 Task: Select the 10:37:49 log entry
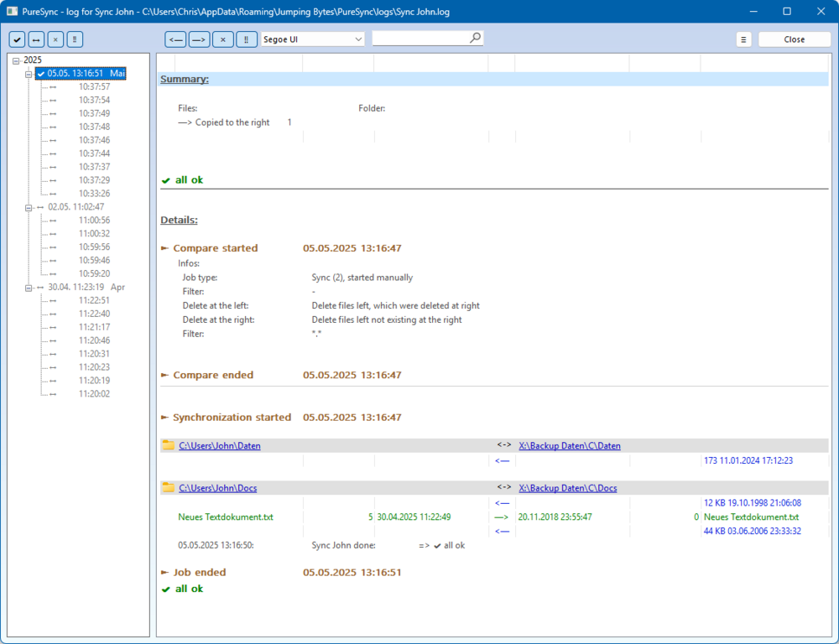click(94, 113)
